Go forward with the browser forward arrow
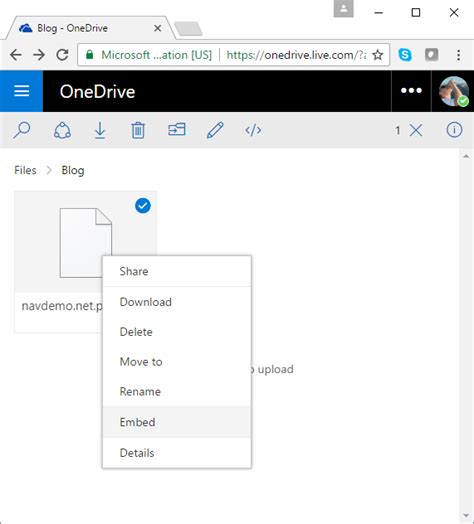 point(39,54)
